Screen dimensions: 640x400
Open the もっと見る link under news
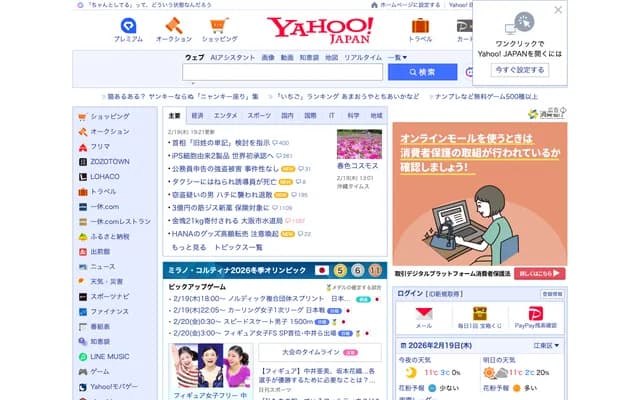(189, 247)
